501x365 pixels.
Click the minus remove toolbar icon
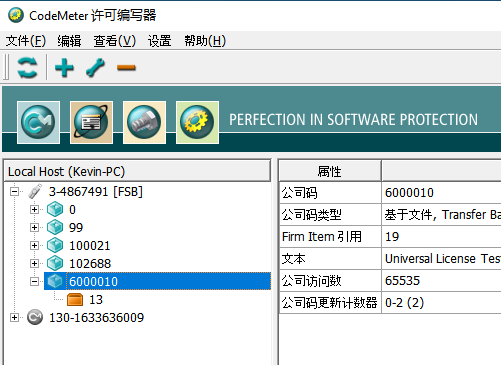click(126, 68)
